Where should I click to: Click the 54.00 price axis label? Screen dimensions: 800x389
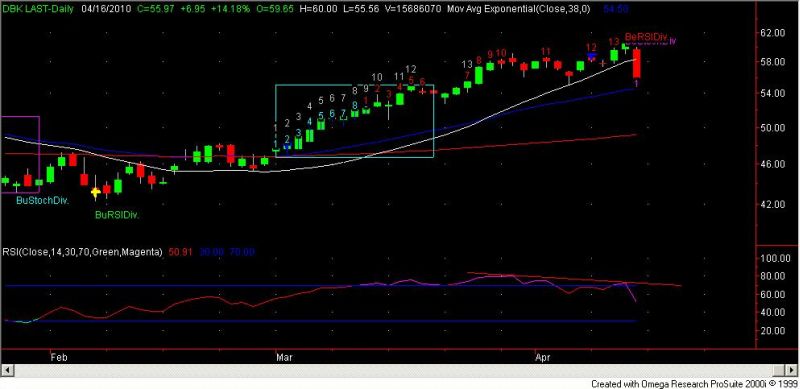pyautogui.click(x=772, y=93)
